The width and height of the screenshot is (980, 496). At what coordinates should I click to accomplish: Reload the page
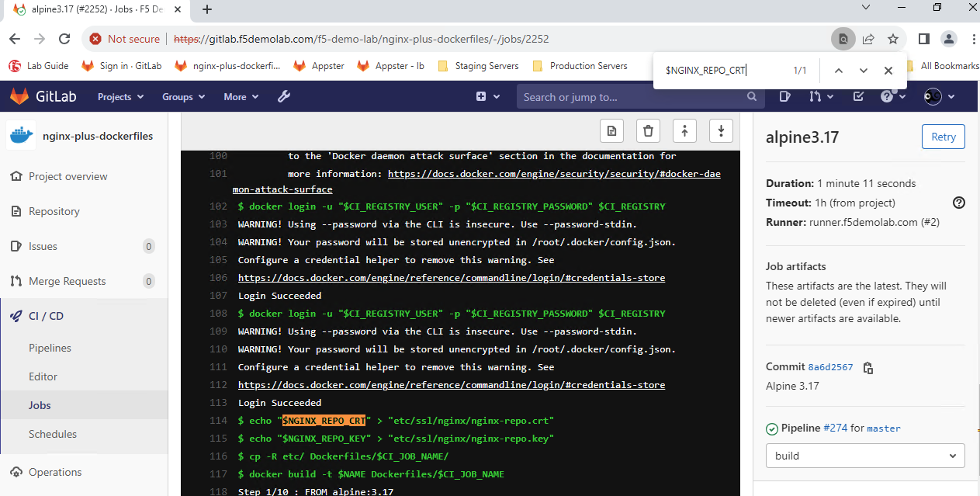[65, 39]
